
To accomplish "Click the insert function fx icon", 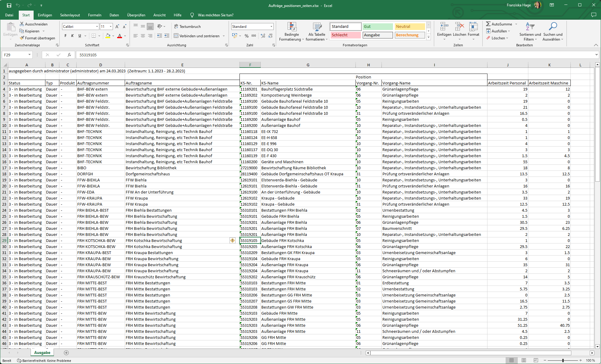I will pyautogui.click(x=69, y=55).
